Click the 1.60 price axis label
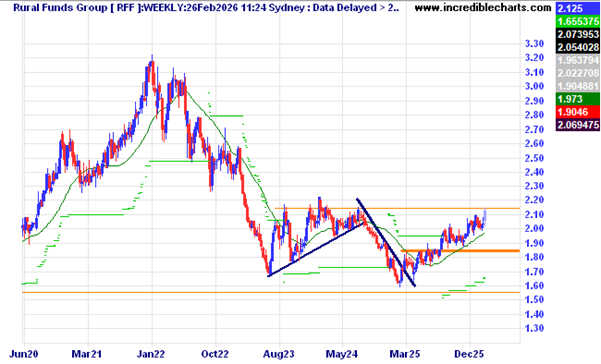This screenshot has height=364, width=601. pos(534,286)
